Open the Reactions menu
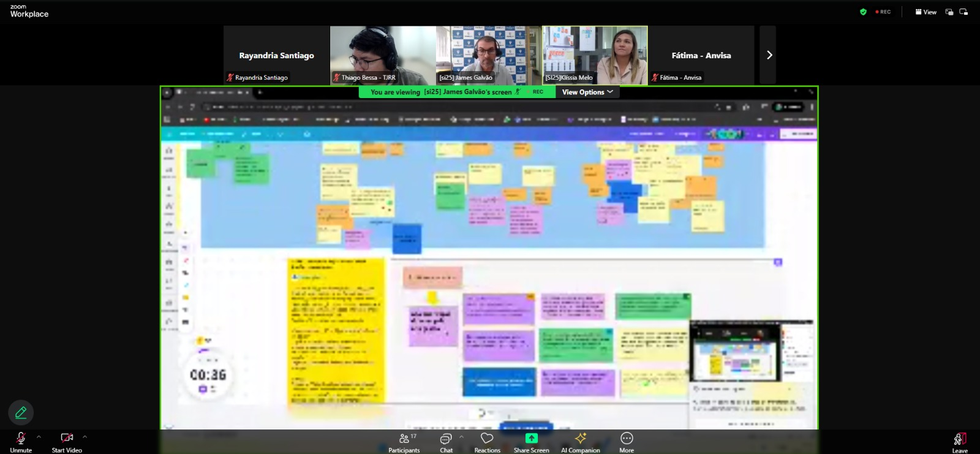This screenshot has height=454, width=980. click(487, 441)
